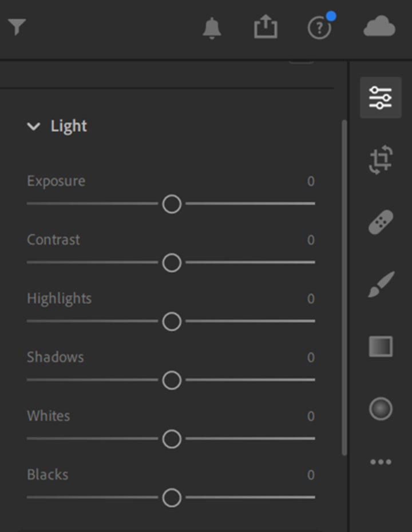
Task: Select the Crop and Rotate tool
Action: 381,160
